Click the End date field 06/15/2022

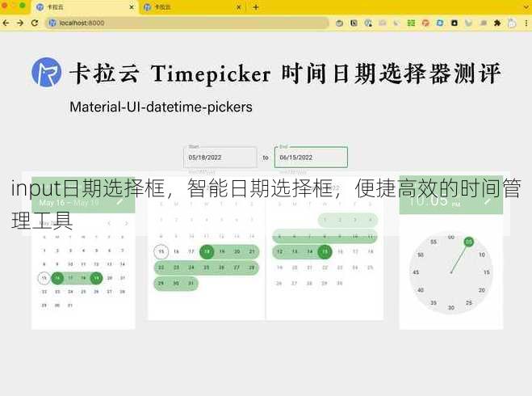pos(311,158)
